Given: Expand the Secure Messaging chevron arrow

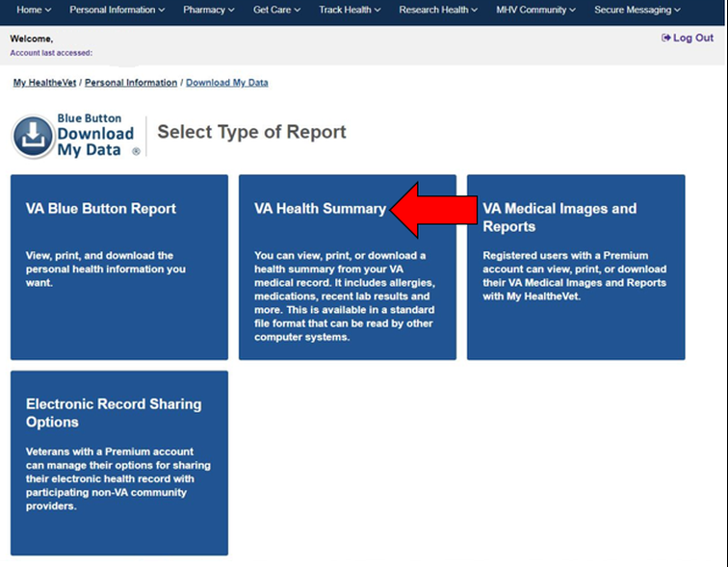Looking at the screenshot, I should 677,11.
